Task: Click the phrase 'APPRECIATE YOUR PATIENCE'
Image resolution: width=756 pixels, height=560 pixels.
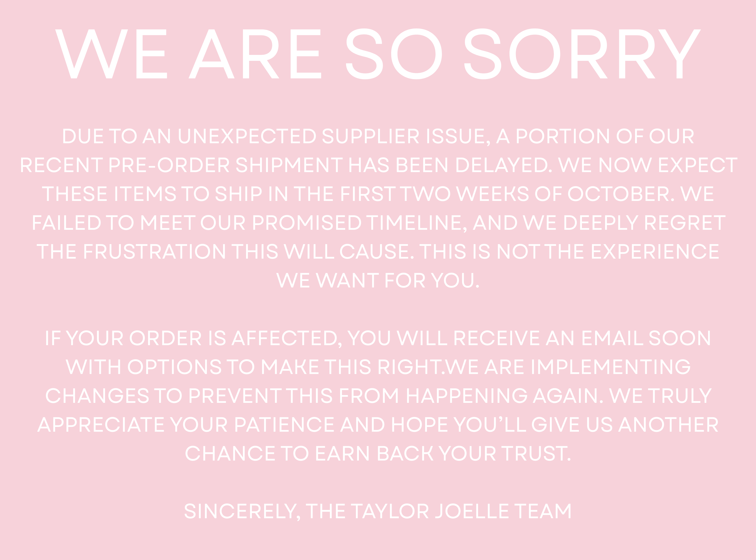Action: coord(186,425)
